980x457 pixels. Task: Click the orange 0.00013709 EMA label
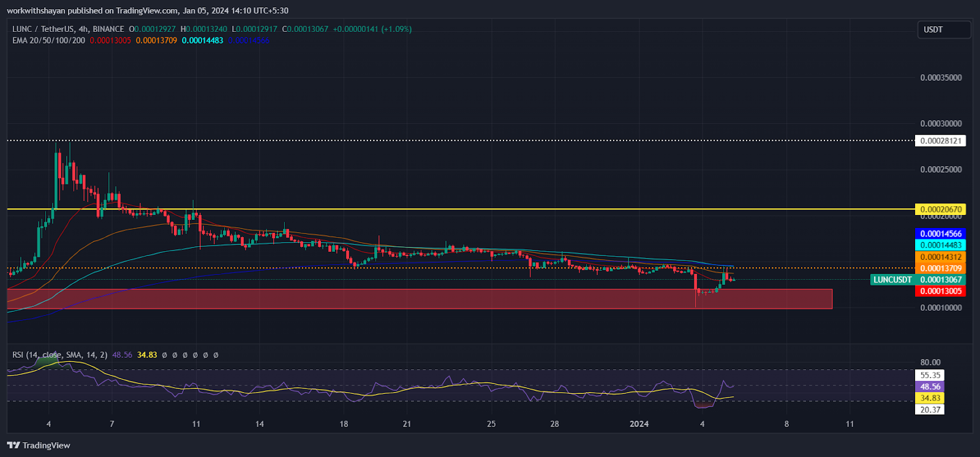coord(940,268)
